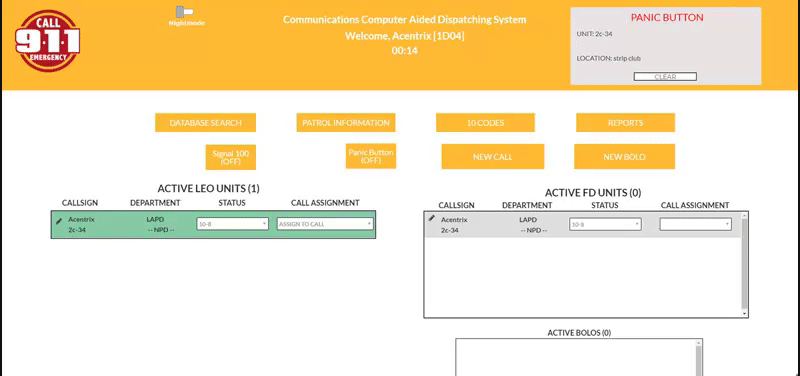Viewport: 800px width, 376px height.
Task: Click LAPD department text in LEO row
Action: click(x=155, y=219)
